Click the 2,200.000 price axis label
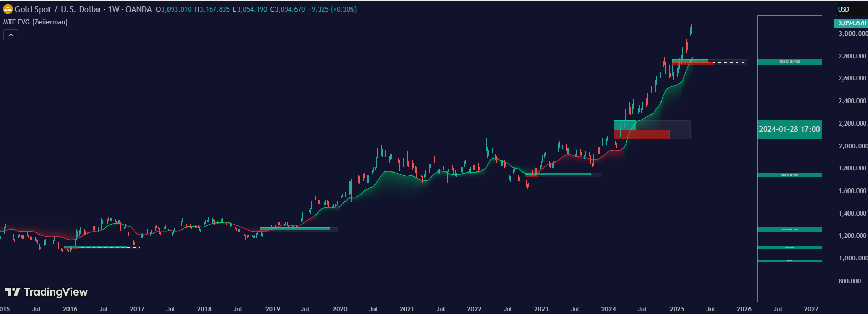Viewport: 868px width, 314px height. pyautogui.click(x=852, y=124)
